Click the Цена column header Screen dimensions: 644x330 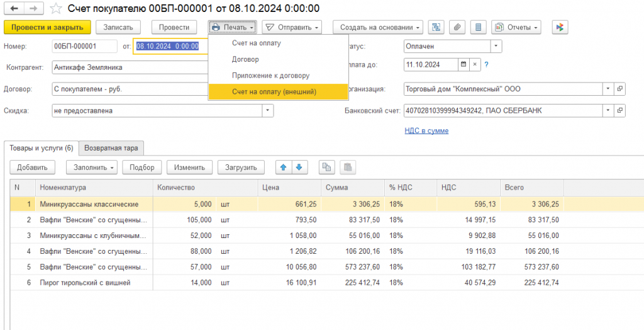pos(289,187)
